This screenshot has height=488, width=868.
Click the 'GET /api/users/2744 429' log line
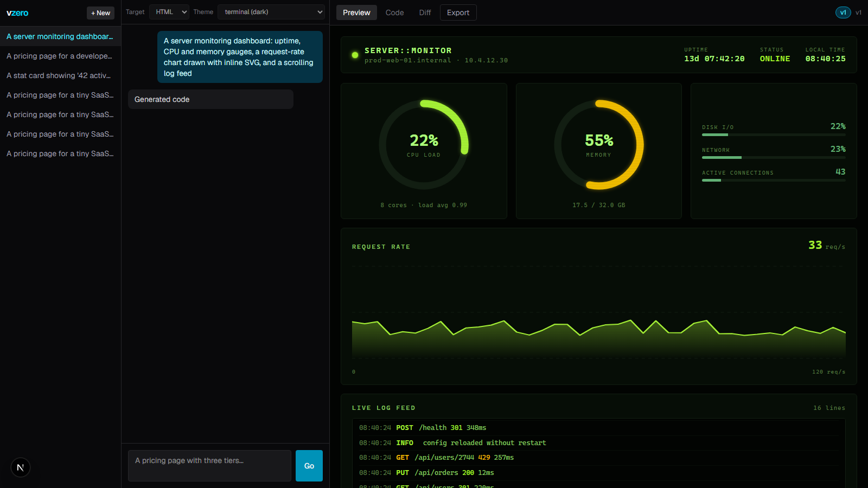(x=599, y=458)
